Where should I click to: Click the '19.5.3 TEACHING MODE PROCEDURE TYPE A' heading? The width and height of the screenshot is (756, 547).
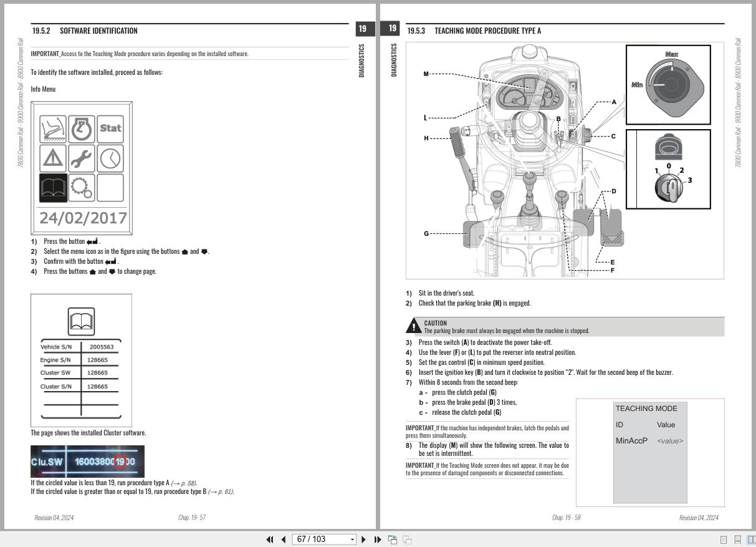point(474,31)
